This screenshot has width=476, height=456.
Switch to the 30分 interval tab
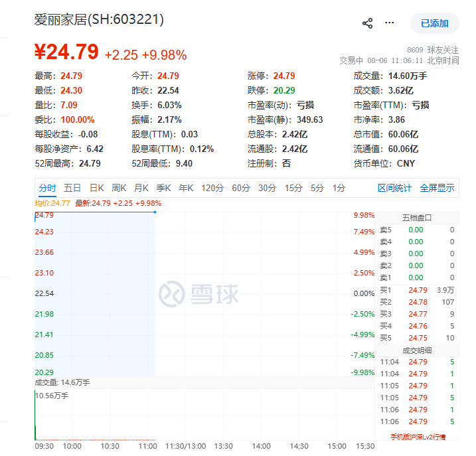click(x=267, y=189)
